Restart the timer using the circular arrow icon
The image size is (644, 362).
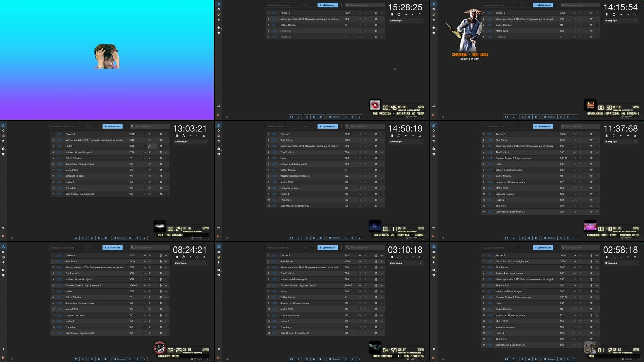pos(183,135)
